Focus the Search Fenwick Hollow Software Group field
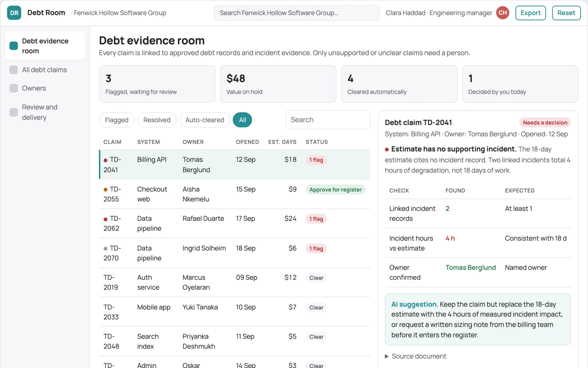 point(297,13)
